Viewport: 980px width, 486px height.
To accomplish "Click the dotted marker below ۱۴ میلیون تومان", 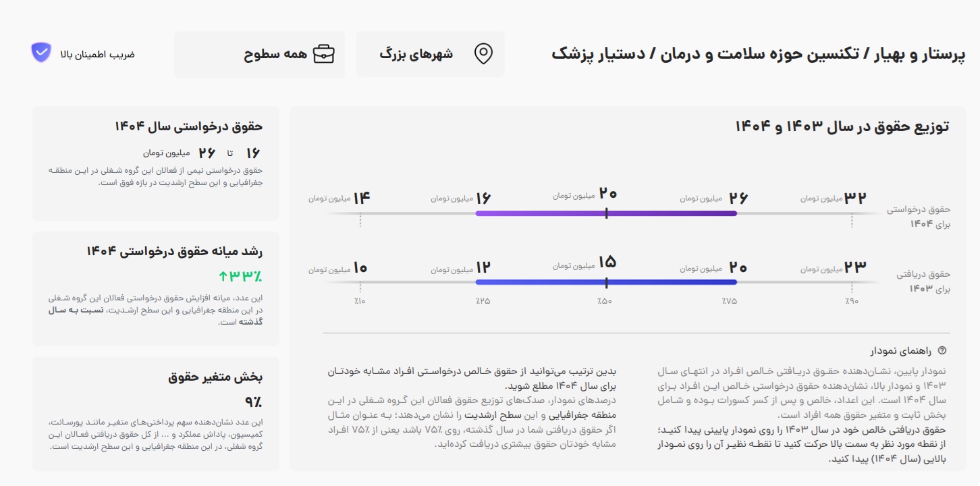I will pyautogui.click(x=360, y=221).
